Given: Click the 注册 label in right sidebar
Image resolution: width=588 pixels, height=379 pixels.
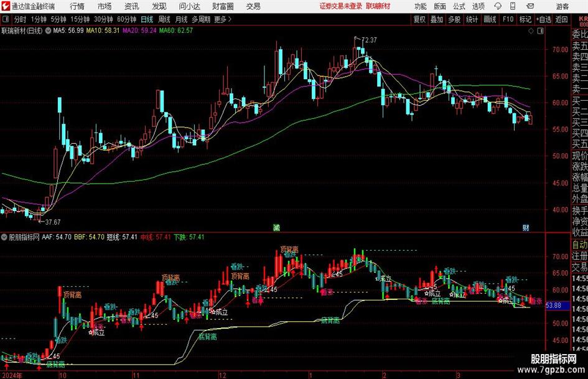Looking at the screenshot, I should (x=580, y=256).
